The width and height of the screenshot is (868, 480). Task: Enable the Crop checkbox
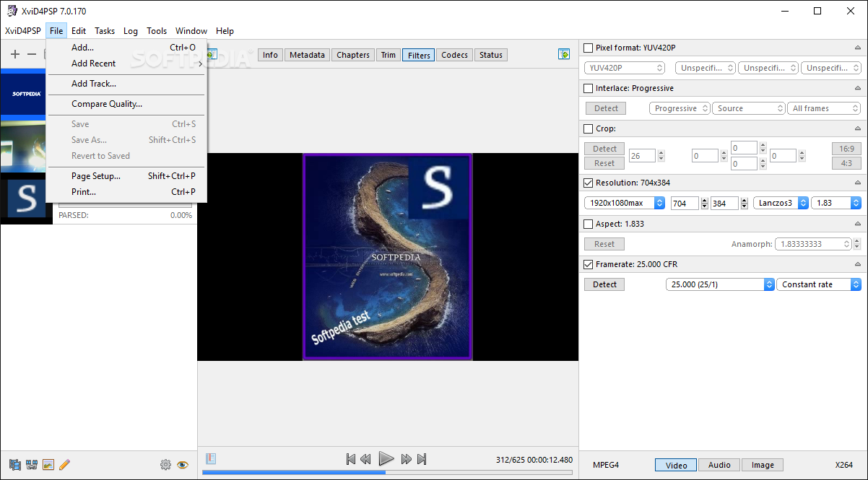pos(589,128)
